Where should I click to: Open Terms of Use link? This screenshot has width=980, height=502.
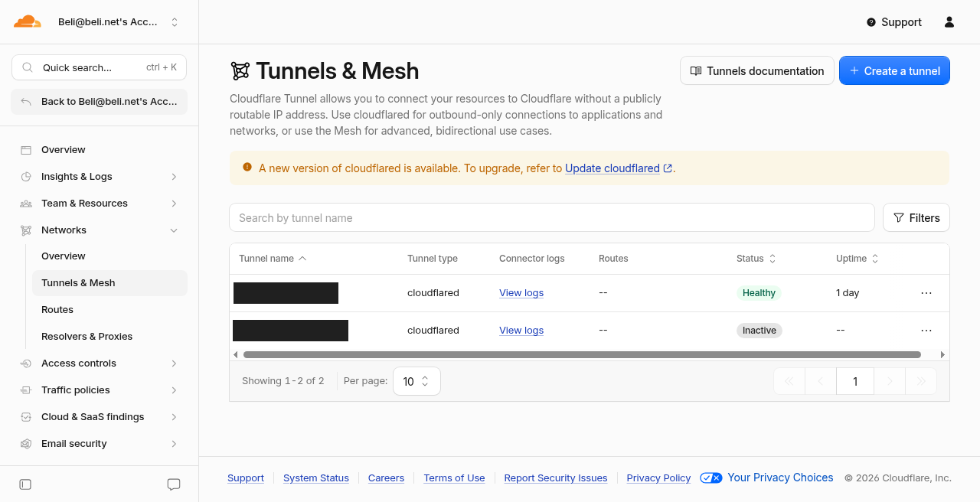(454, 478)
